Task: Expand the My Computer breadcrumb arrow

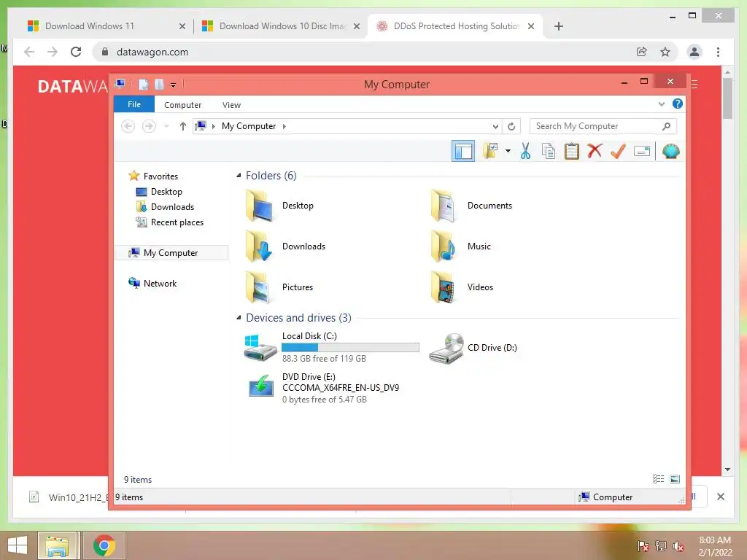Action: (285, 126)
